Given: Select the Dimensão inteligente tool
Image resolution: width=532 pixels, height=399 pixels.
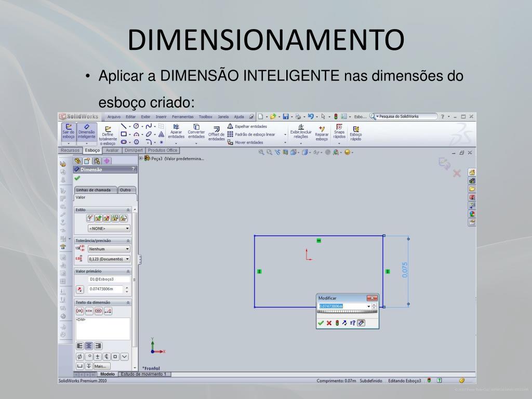Looking at the screenshot, I should click(87, 132).
